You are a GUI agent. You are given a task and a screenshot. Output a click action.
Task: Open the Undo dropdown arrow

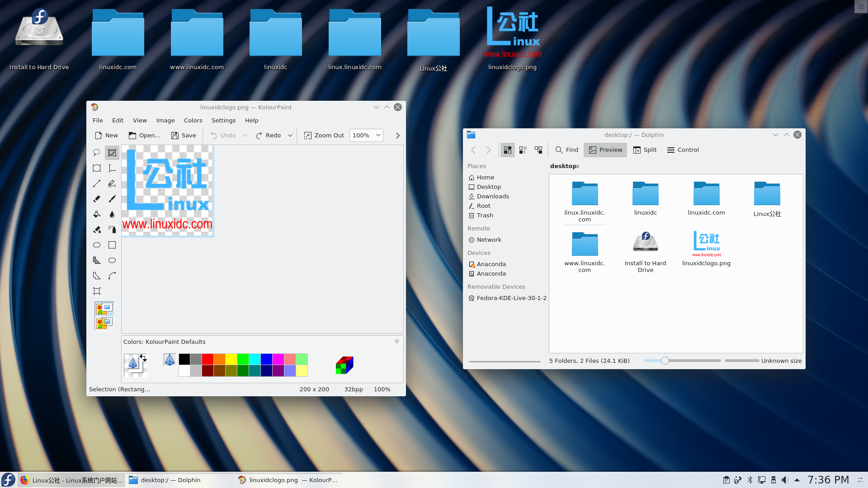(245, 135)
